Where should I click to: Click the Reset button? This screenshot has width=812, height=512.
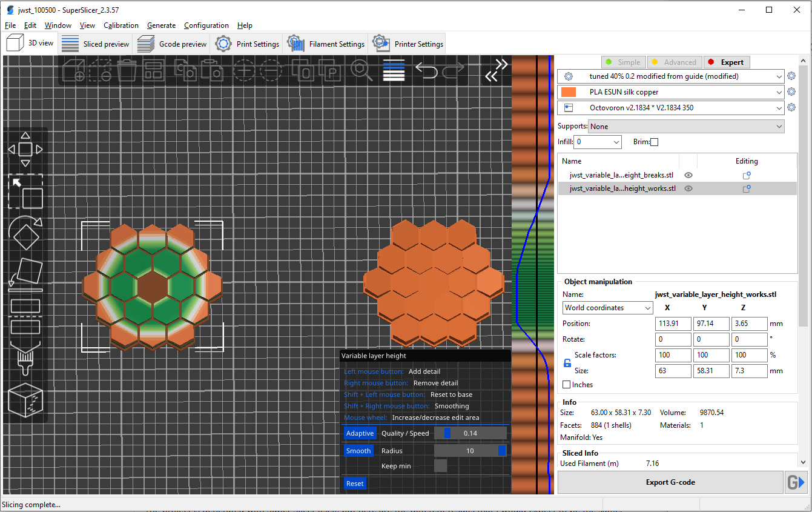pos(355,484)
